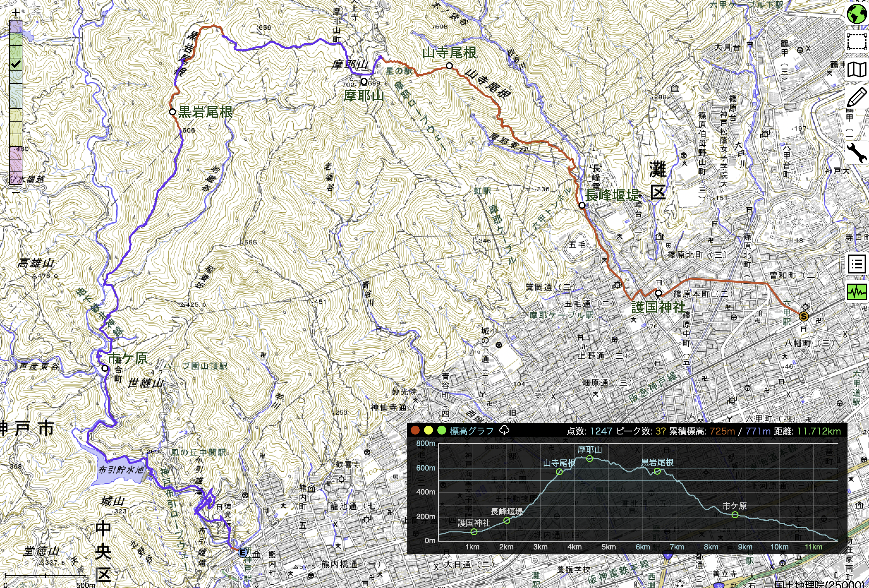Zoom in with the plus button

tap(15, 13)
